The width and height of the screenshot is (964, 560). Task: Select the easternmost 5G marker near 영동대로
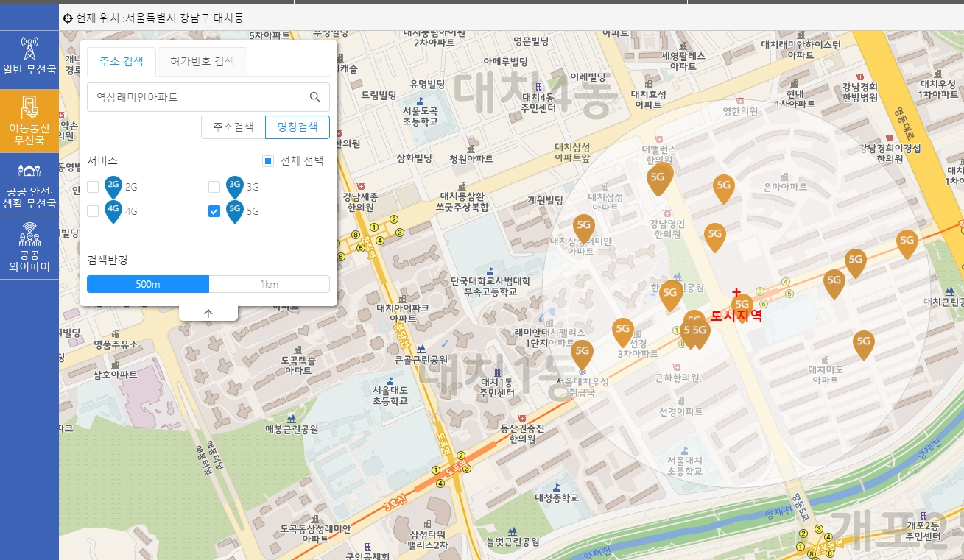pos(907,244)
